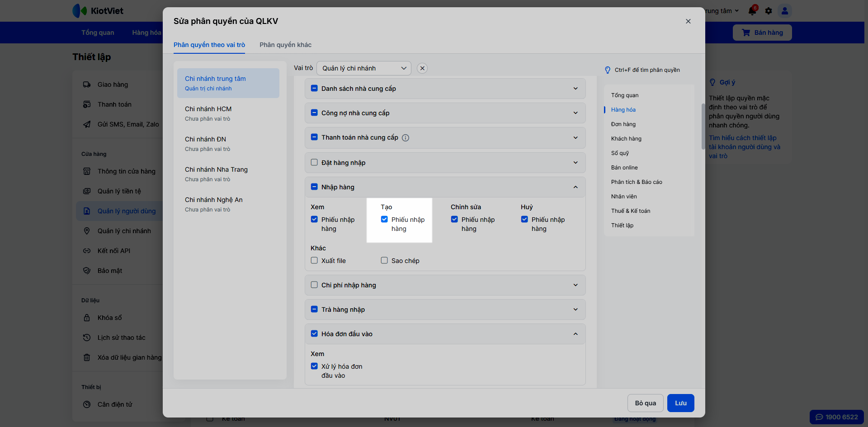The width and height of the screenshot is (868, 427).
Task: Click the clear role X icon
Action: coord(422,68)
